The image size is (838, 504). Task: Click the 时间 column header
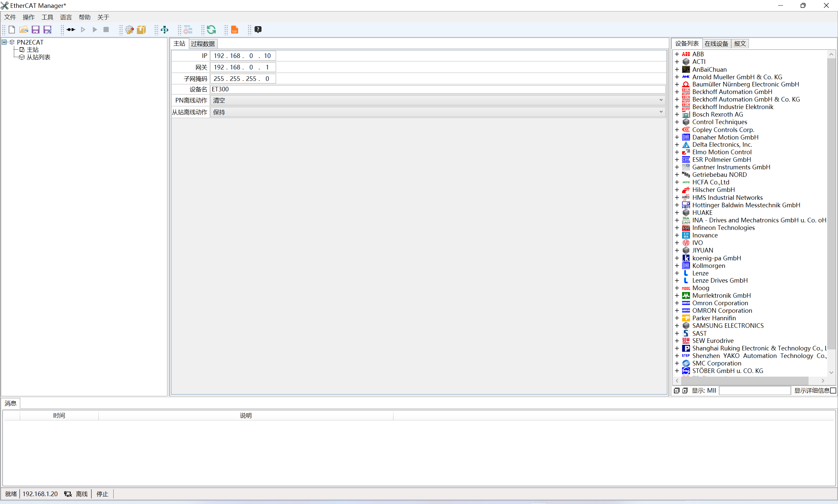(59, 415)
